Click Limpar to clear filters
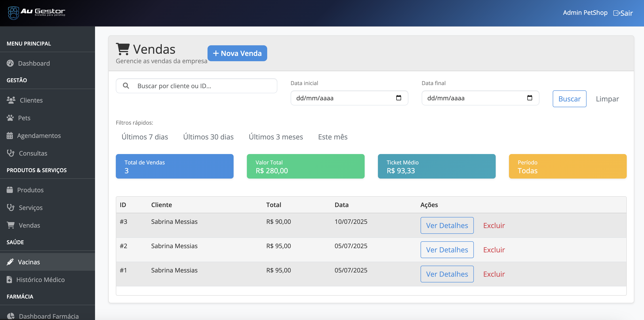The height and width of the screenshot is (320, 644). (x=607, y=99)
